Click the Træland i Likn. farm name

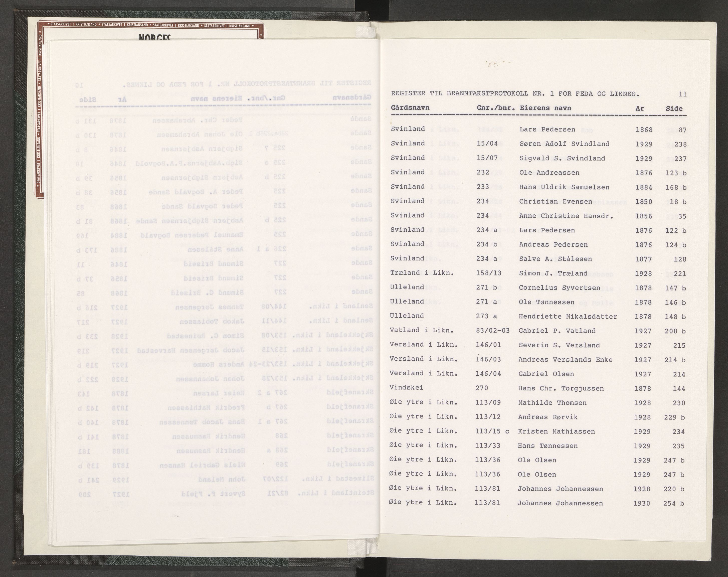click(x=422, y=273)
